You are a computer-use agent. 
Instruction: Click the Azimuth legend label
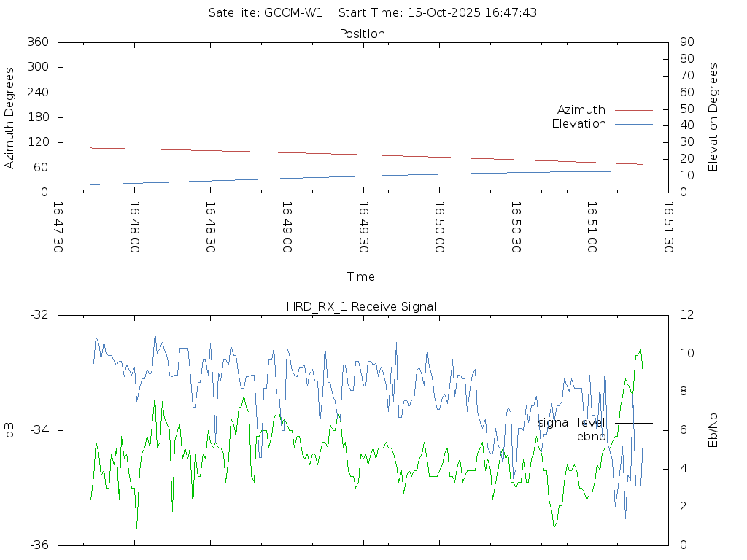[581, 110]
